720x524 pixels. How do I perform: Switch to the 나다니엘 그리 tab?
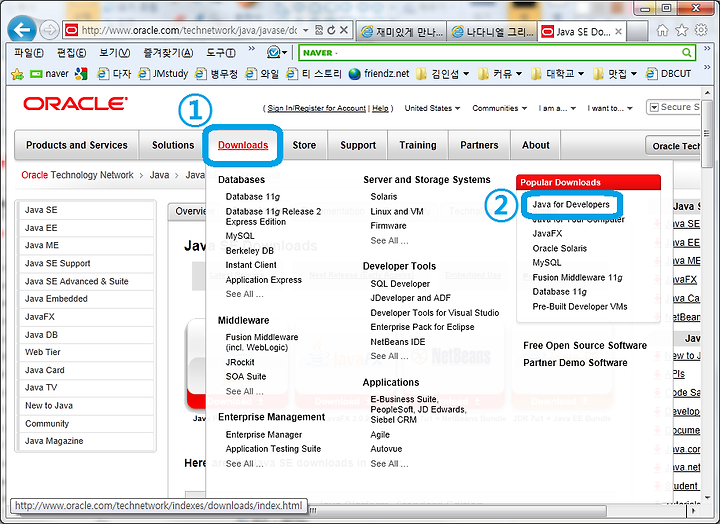492,32
